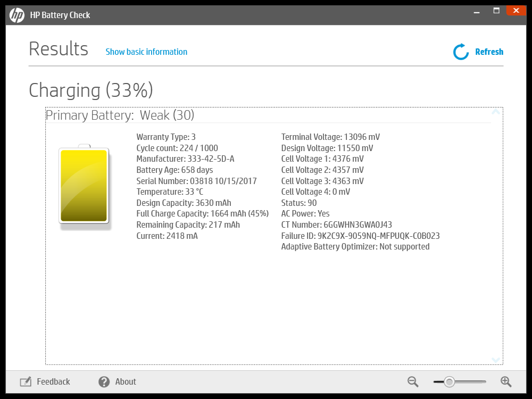The width and height of the screenshot is (532, 399).
Task: Click the HP Battery Check window title
Action: pos(60,15)
